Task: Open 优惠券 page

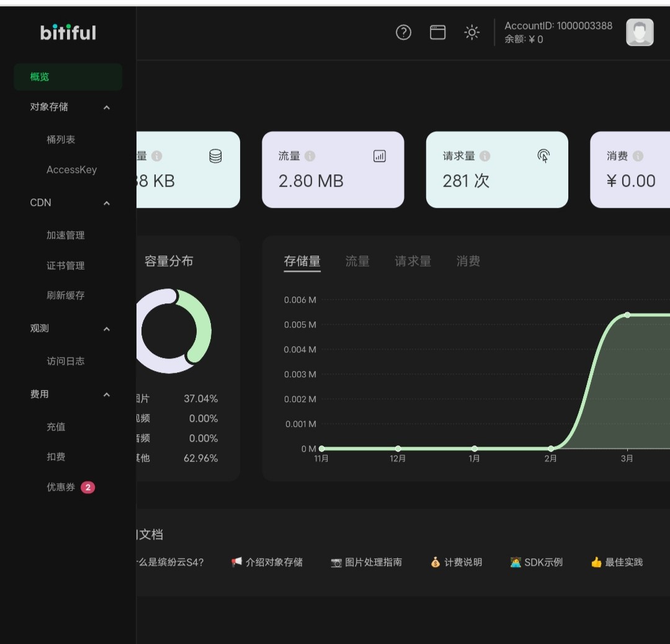Action: click(61, 487)
